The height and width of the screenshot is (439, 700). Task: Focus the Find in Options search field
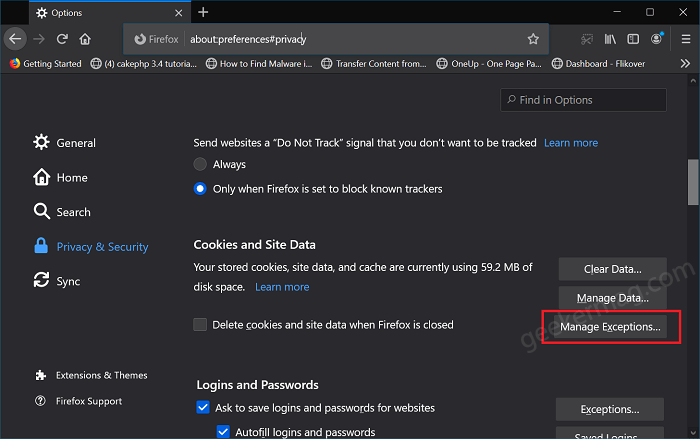click(583, 100)
